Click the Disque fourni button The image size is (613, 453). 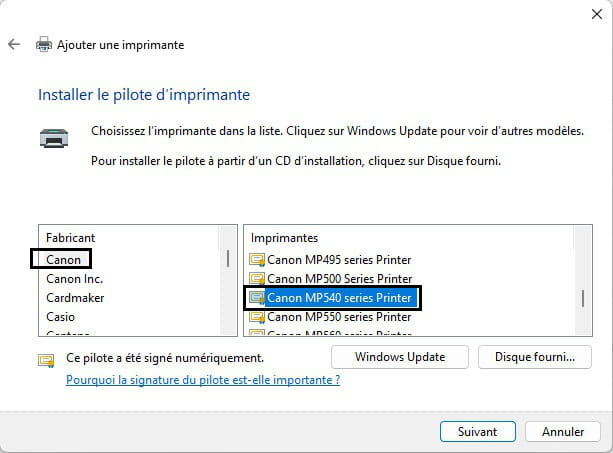click(x=535, y=357)
